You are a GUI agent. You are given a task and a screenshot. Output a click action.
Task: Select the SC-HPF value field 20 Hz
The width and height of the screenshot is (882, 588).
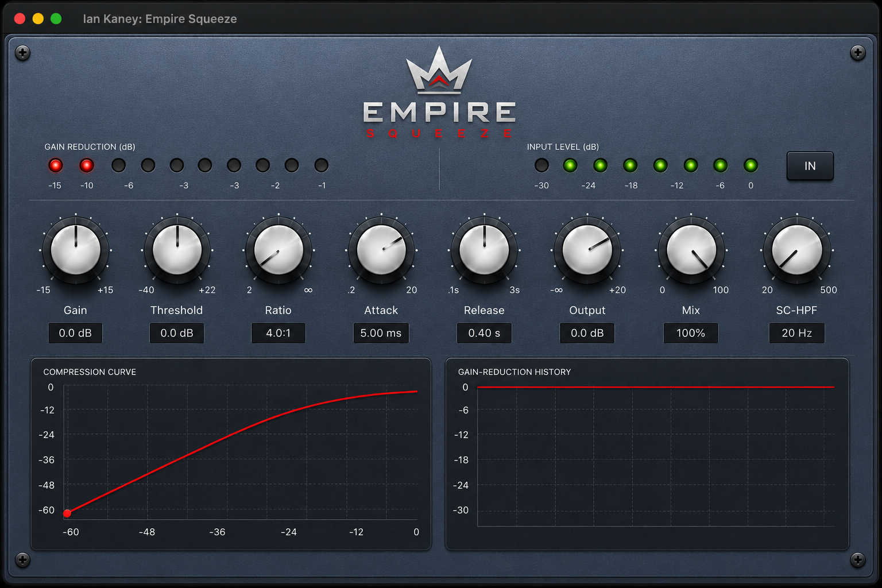click(x=797, y=333)
